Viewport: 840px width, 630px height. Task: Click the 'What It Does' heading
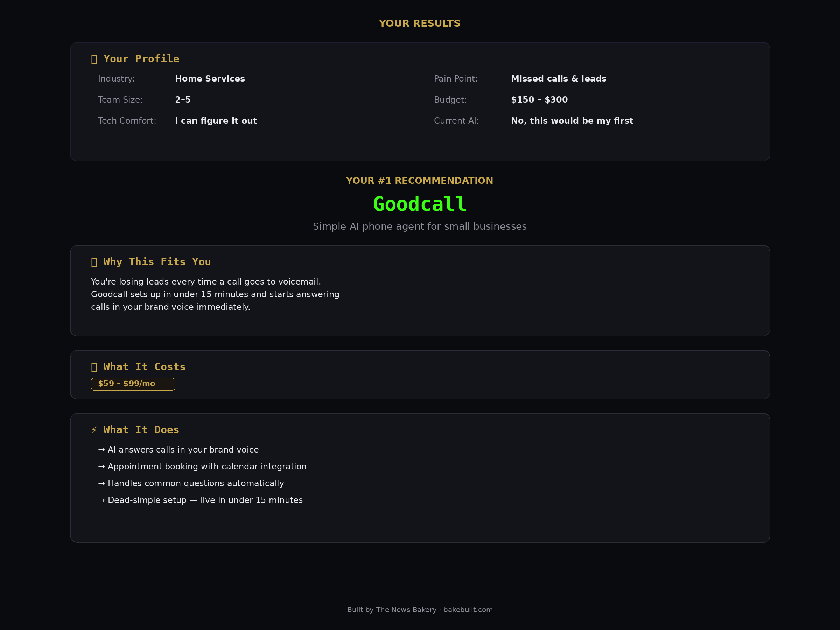click(x=141, y=430)
